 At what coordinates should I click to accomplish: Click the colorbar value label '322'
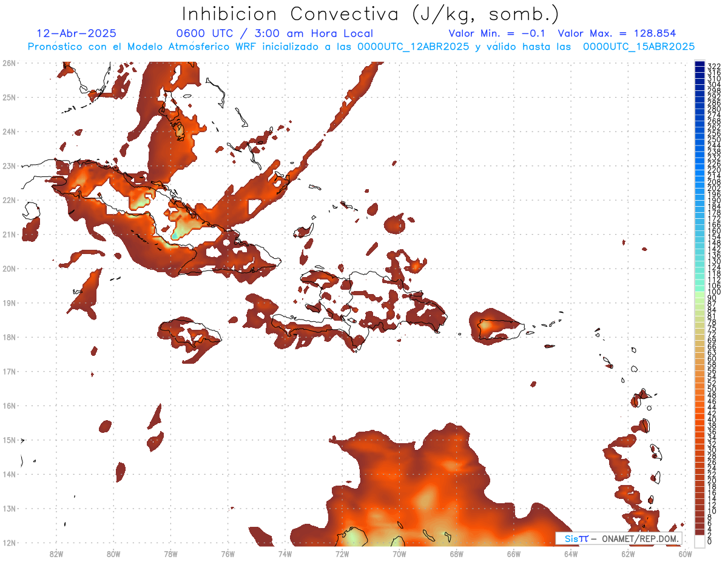click(713, 66)
